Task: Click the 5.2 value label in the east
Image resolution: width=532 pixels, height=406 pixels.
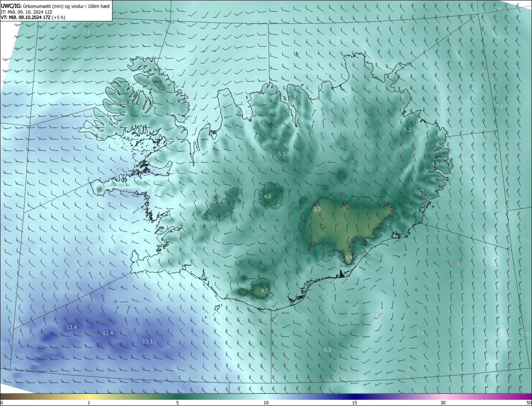Action: pos(407,130)
